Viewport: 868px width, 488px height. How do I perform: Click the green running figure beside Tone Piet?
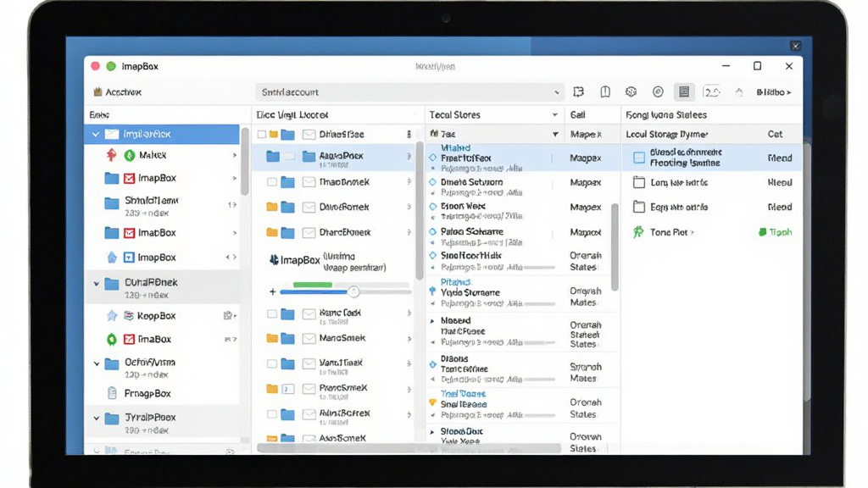tap(638, 232)
